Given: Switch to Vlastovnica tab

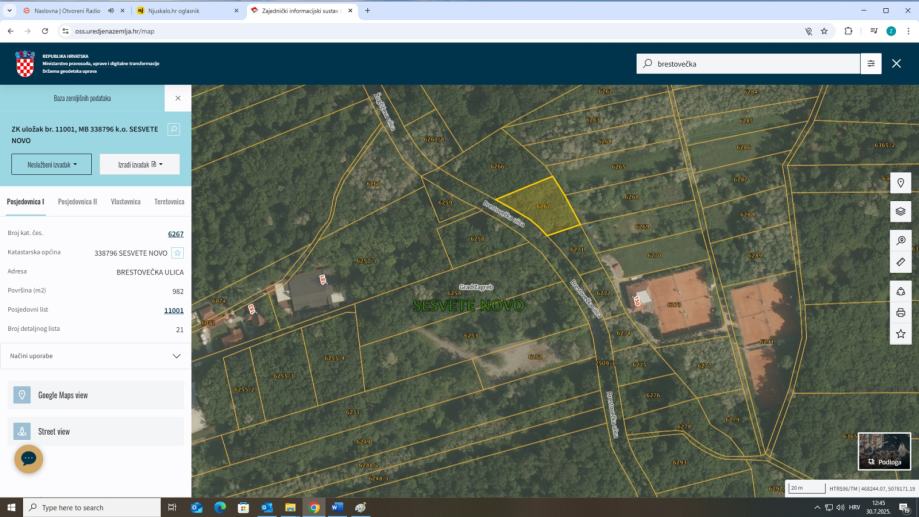Looking at the screenshot, I should click(x=125, y=202).
